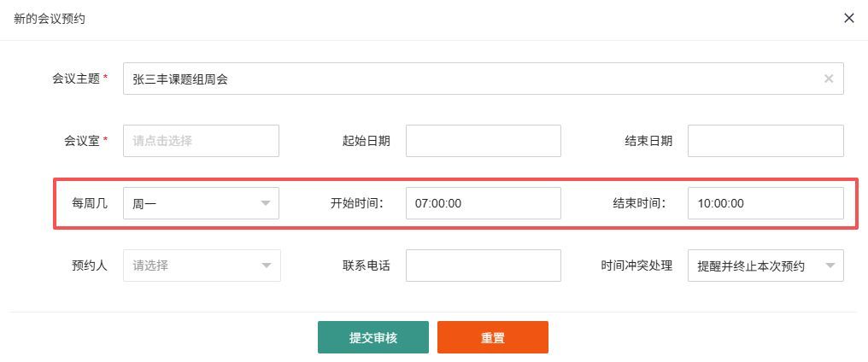Image resolution: width=868 pixels, height=362 pixels.
Task: Click the 起始日期 label text
Action: pyautogui.click(x=366, y=141)
